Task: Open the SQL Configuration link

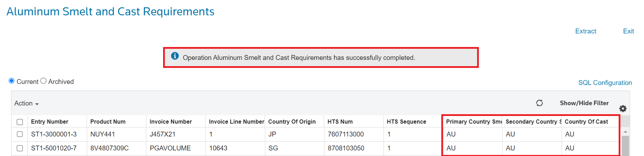Action: click(605, 83)
